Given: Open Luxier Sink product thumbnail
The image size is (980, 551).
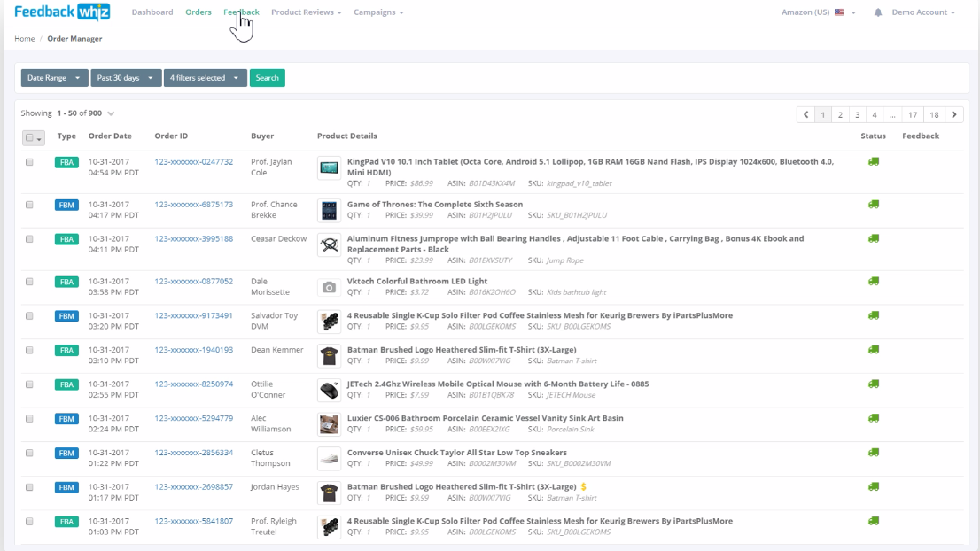Looking at the screenshot, I should point(329,425).
